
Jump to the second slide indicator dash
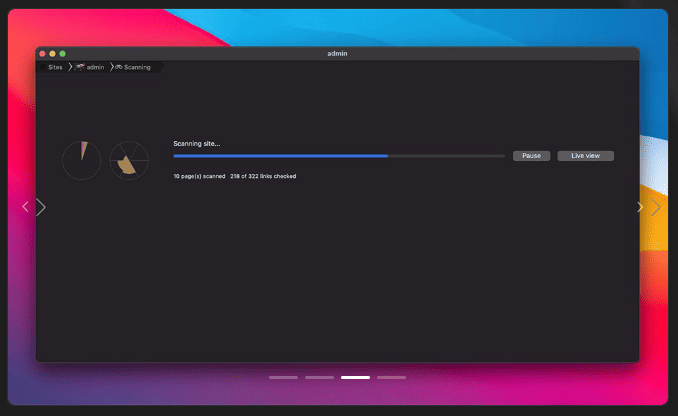pyautogui.click(x=320, y=378)
